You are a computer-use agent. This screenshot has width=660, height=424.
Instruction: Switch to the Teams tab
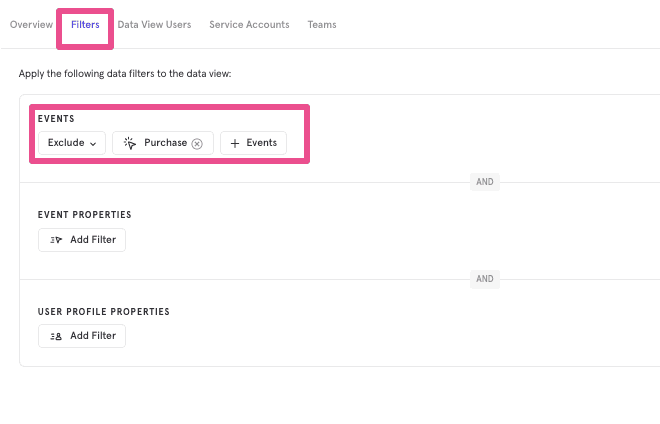click(x=322, y=24)
